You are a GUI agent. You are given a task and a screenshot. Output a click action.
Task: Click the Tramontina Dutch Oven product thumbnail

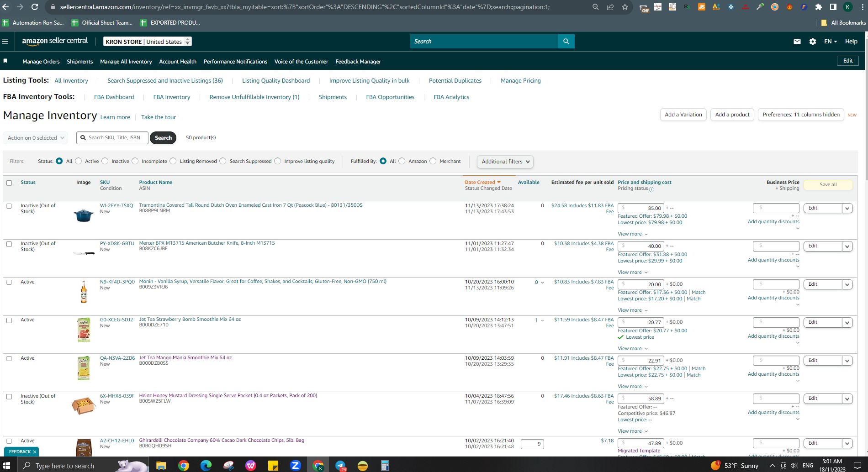click(x=84, y=215)
